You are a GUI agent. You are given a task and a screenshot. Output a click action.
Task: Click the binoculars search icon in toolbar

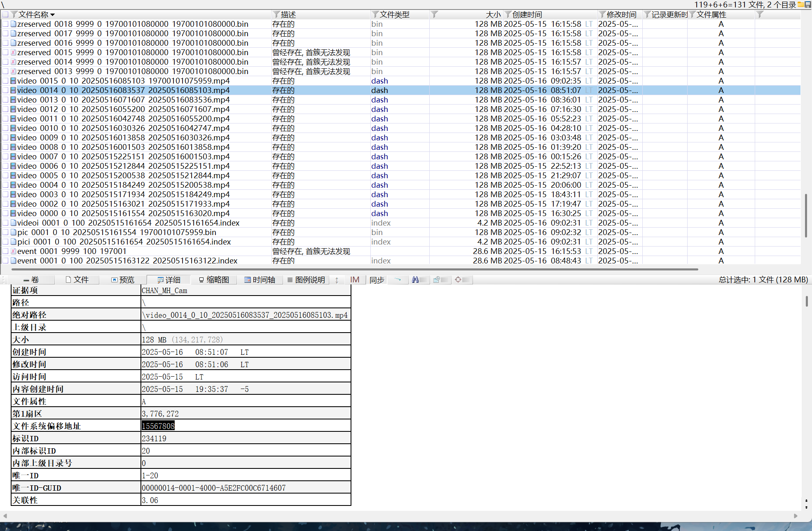pos(415,280)
